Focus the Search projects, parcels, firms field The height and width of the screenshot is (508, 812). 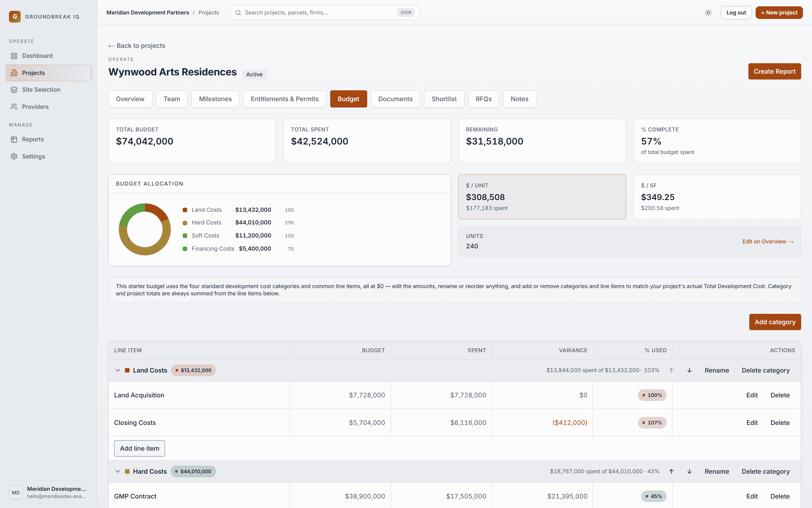[325, 13]
